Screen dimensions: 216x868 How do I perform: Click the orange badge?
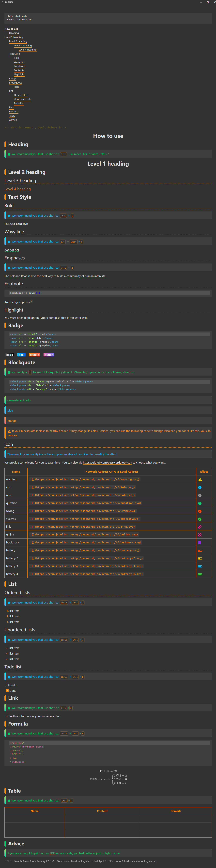tap(34, 355)
